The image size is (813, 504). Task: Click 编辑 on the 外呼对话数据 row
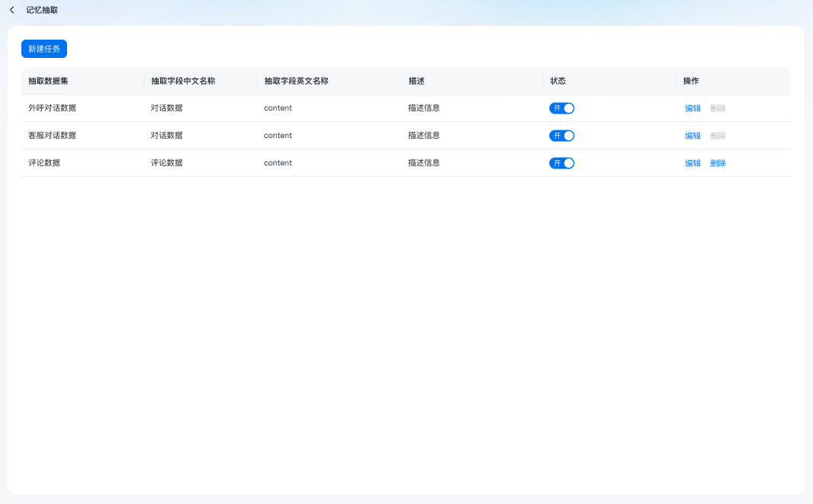(692, 108)
